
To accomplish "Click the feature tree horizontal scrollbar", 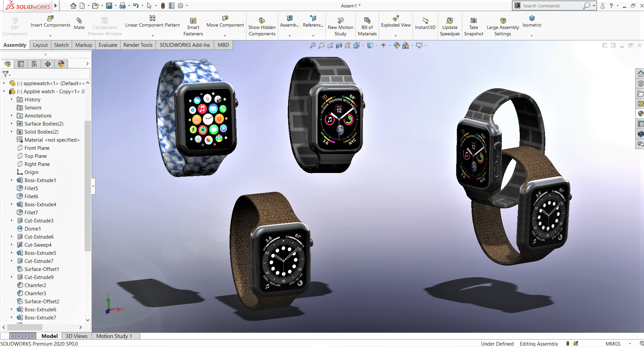I will 25,327.
